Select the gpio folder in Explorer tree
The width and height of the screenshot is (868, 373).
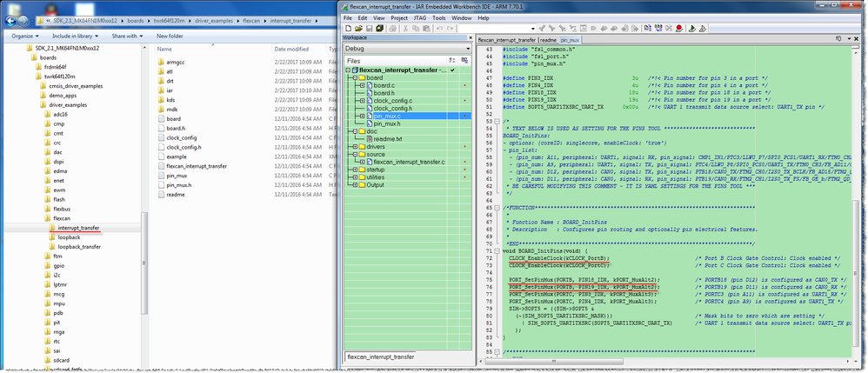[x=58, y=265]
